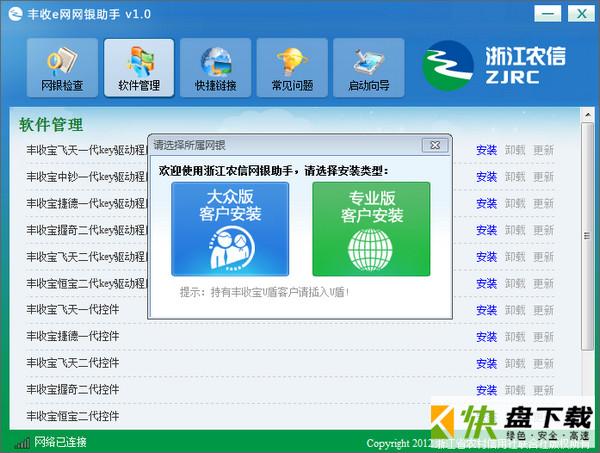This screenshot has height=453, width=600.
Task: Uninstall 丰收宝飞天一代控件
Action: (515, 310)
